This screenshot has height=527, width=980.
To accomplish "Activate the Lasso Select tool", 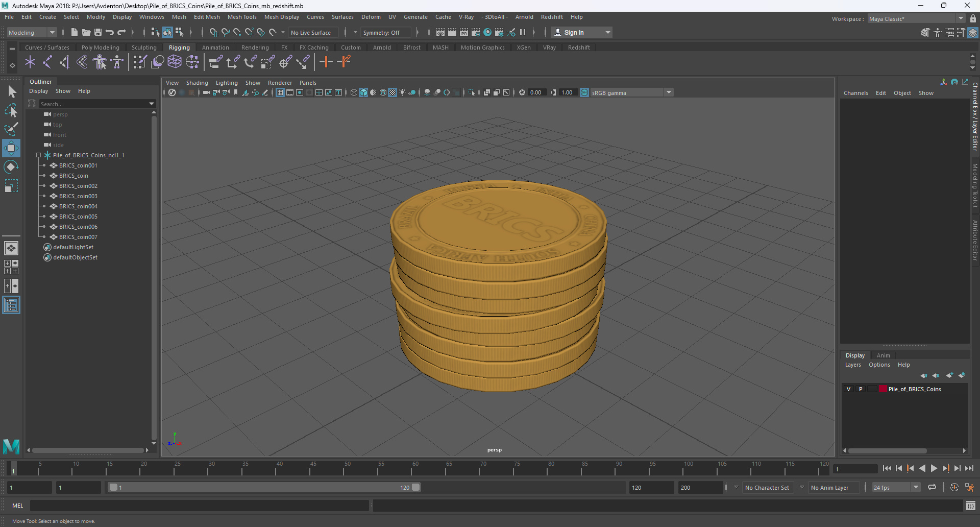I will point(11,110).
